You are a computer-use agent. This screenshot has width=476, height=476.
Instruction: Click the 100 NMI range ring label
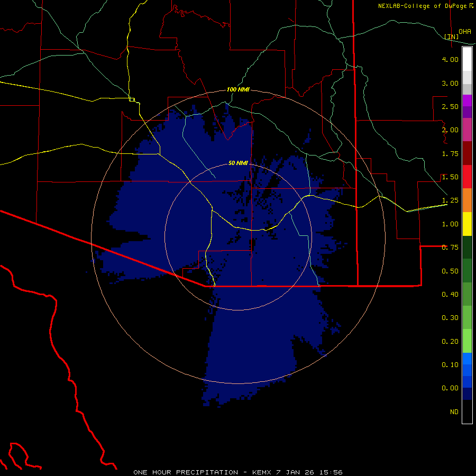(238, 89)
